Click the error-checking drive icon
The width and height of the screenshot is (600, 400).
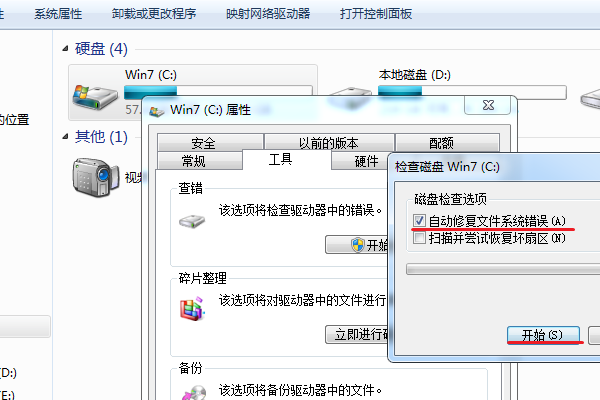pos(192,221)
